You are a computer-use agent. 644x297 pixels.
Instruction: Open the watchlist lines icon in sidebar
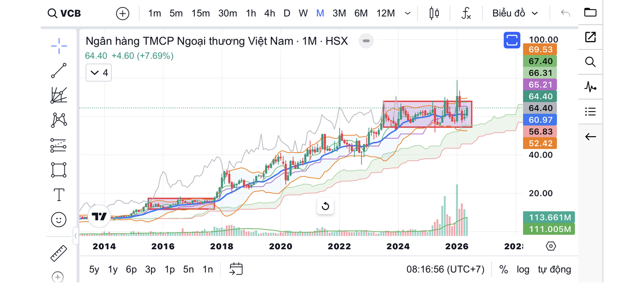(590, 112)
